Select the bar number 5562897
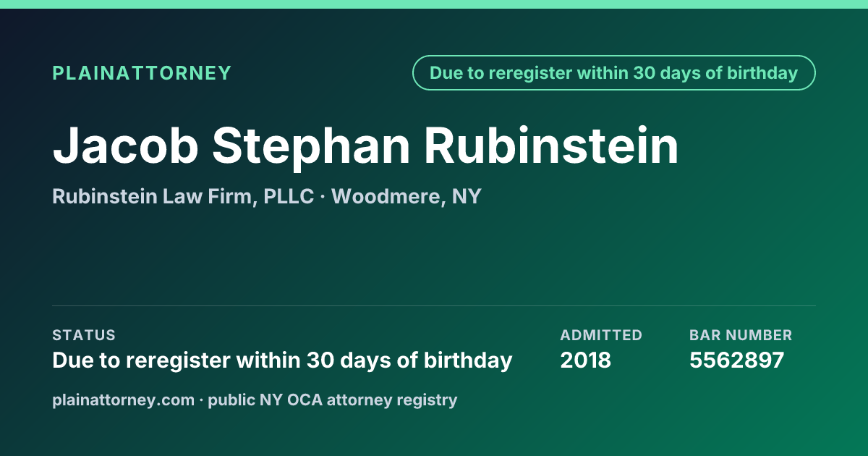868x456 pixels. point(737,360)
